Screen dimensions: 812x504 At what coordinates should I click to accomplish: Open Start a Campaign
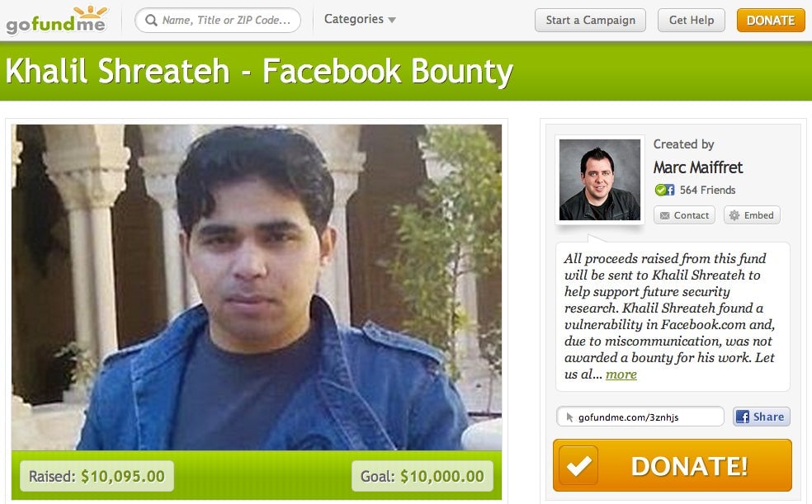tap(590, 20)
